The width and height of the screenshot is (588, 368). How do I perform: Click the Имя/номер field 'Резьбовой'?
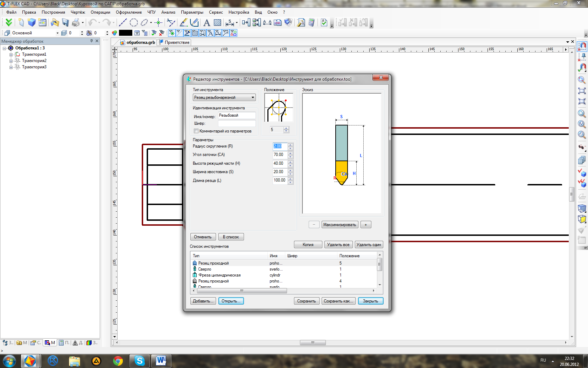click(x=237, y=115)
